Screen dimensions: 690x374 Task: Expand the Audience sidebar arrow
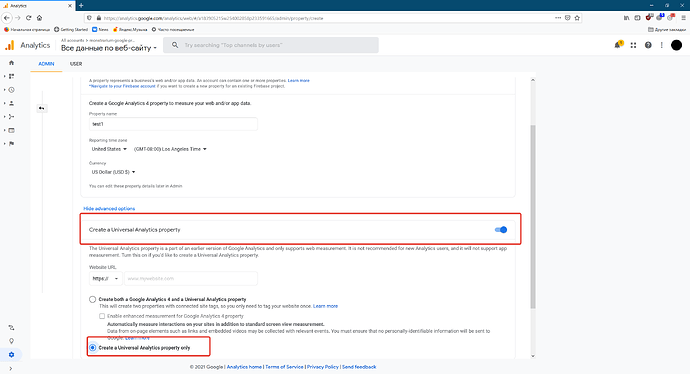click(x=4, y=103)
